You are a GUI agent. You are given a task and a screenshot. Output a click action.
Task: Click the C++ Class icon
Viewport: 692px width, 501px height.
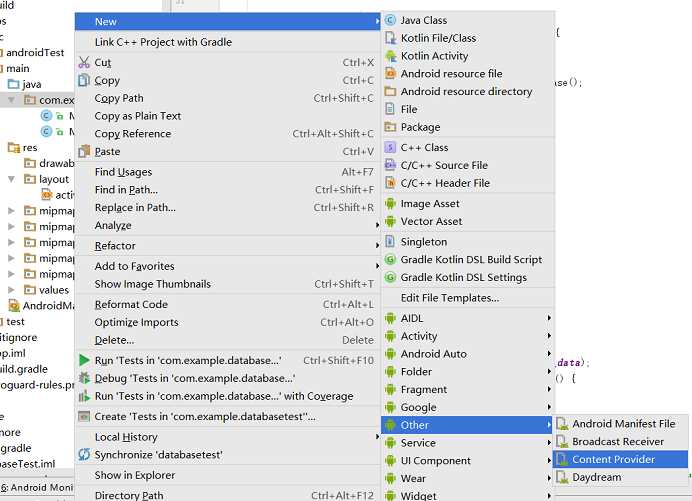point(390,147)
